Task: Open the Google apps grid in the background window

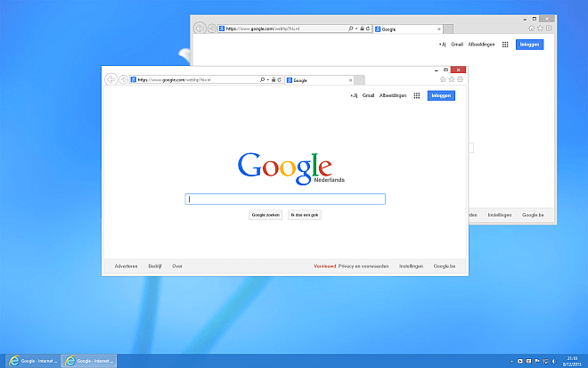Action: pos(505,45)
